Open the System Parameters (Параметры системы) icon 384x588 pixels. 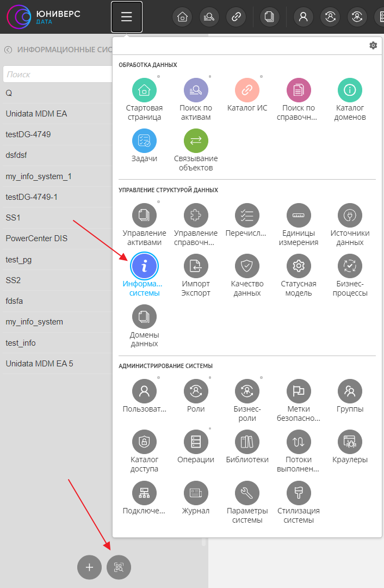pos(247,493)
